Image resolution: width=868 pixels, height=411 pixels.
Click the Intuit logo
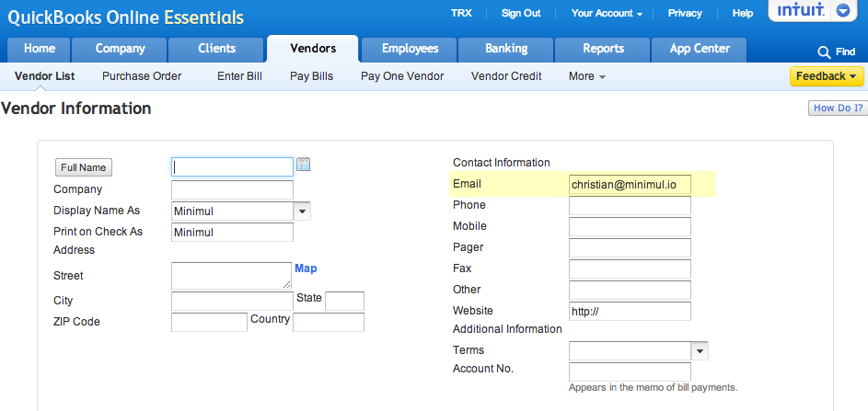click(801, 10)
